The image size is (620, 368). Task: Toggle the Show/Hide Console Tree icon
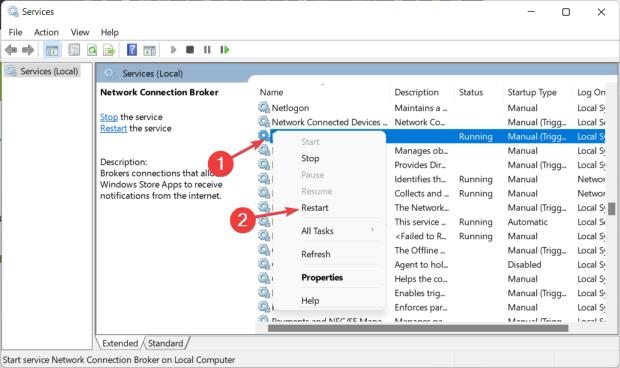tap(52, 50)
